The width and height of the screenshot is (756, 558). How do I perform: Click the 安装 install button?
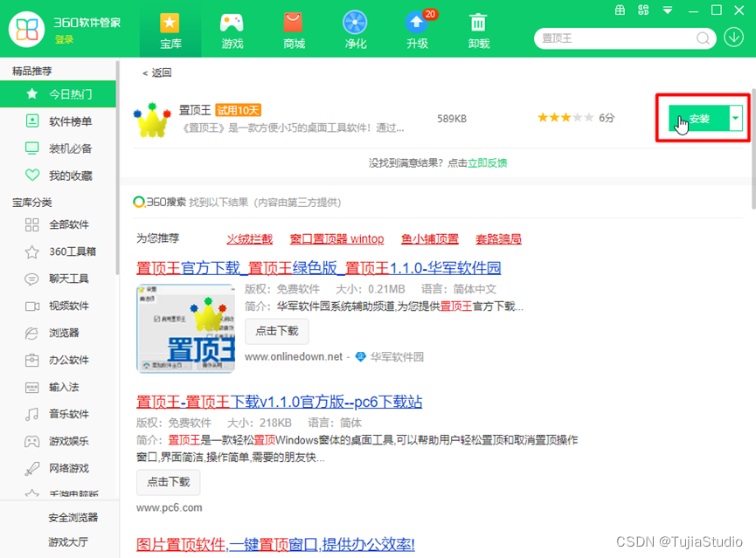698,118
